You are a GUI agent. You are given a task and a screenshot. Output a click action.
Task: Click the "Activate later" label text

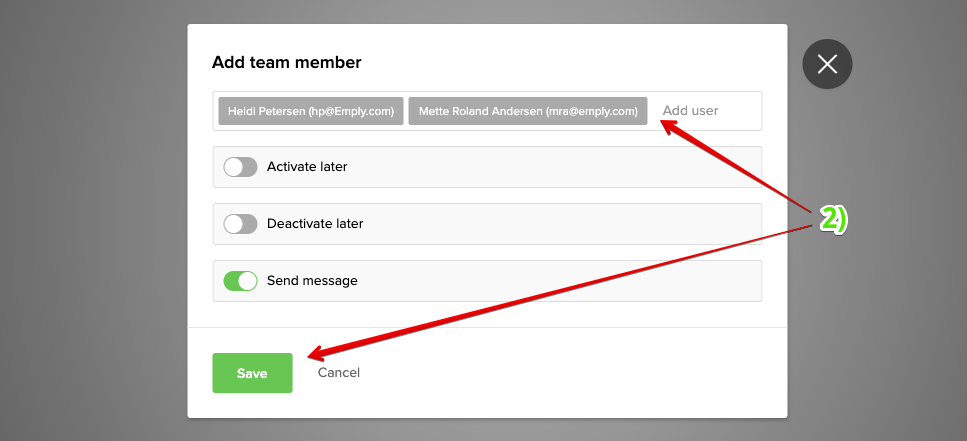coord(307,167)
